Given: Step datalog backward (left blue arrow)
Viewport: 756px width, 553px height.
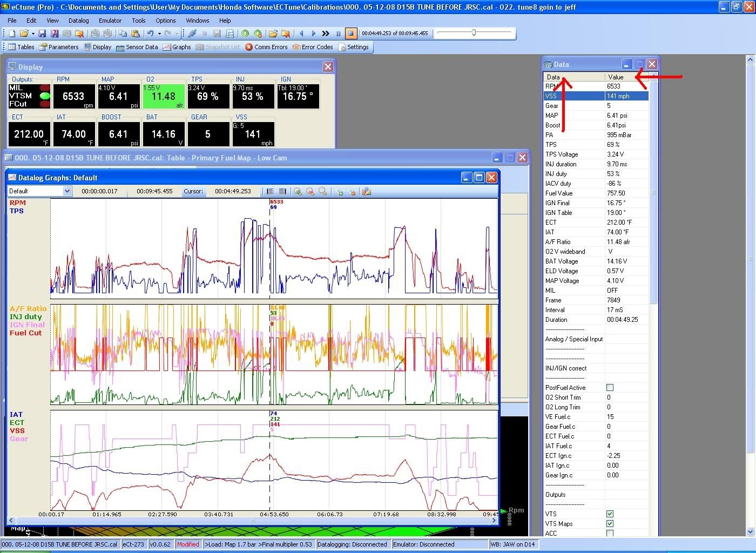Looking at the screenshot, I should [301, 33].
